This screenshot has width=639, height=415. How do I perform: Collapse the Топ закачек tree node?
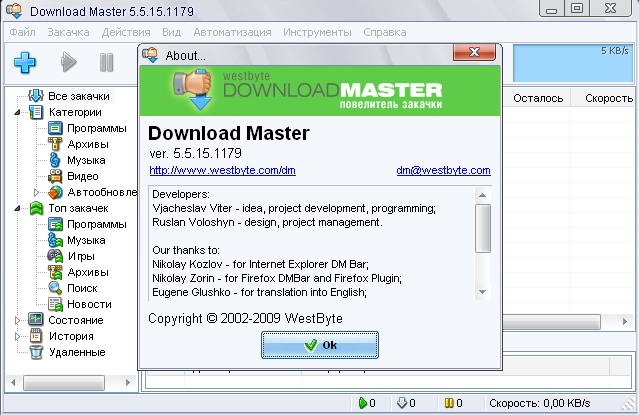(17, 208)
